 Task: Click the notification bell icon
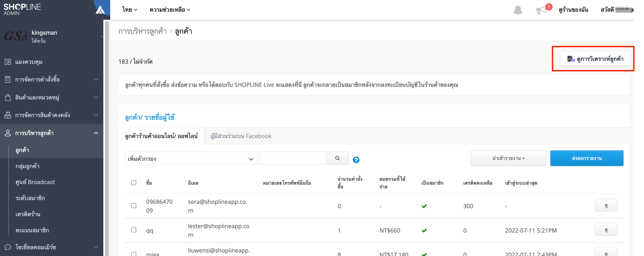click(518, 10)
